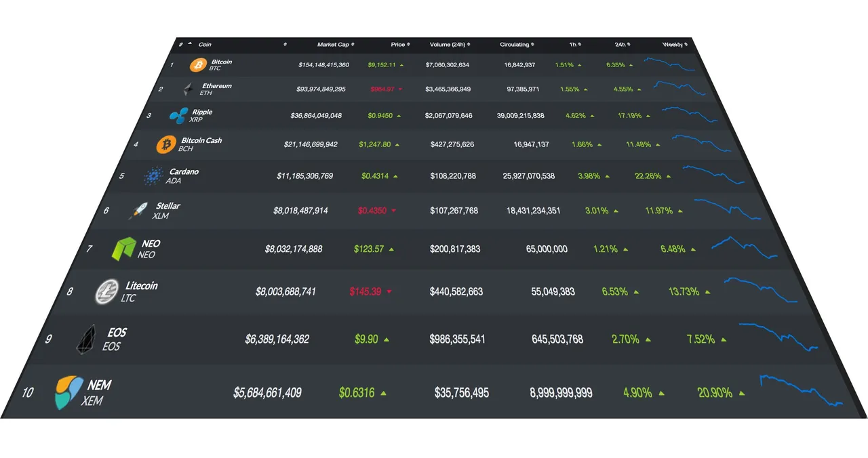Image resolution: width=868 pixels, height=458 pixels.
Task: Click the Bitcoin coin logo
Action: click(198, 65)
